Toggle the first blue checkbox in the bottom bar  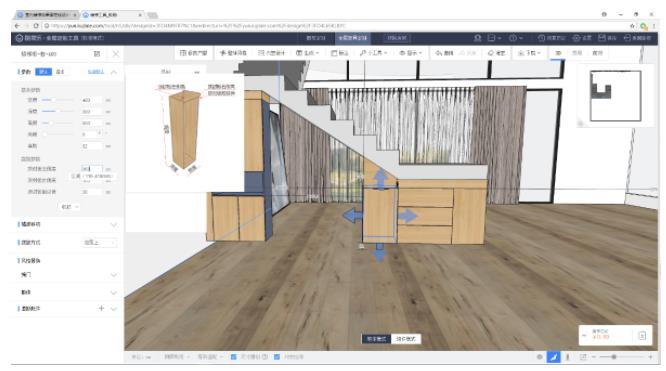[233, 357]
